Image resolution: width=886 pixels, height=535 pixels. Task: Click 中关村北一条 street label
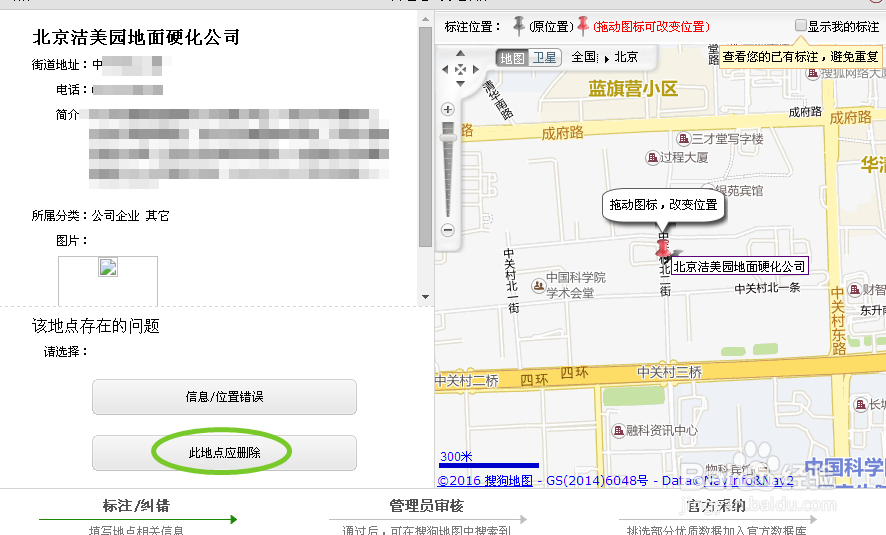pos(767,288)
